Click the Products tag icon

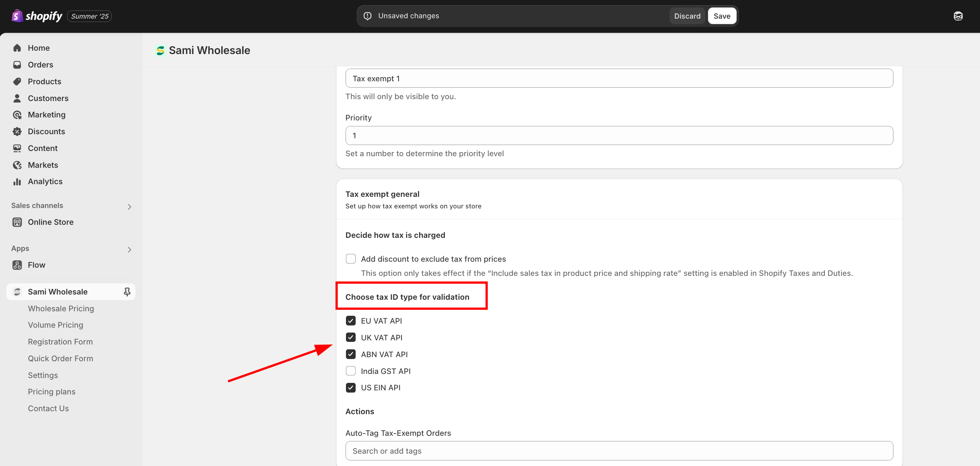coord(17,81)
